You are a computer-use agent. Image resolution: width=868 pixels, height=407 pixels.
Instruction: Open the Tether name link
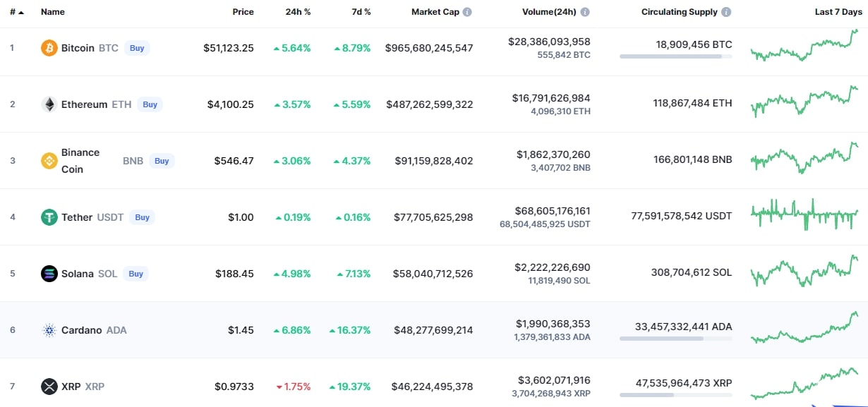(x=77, y=217)
